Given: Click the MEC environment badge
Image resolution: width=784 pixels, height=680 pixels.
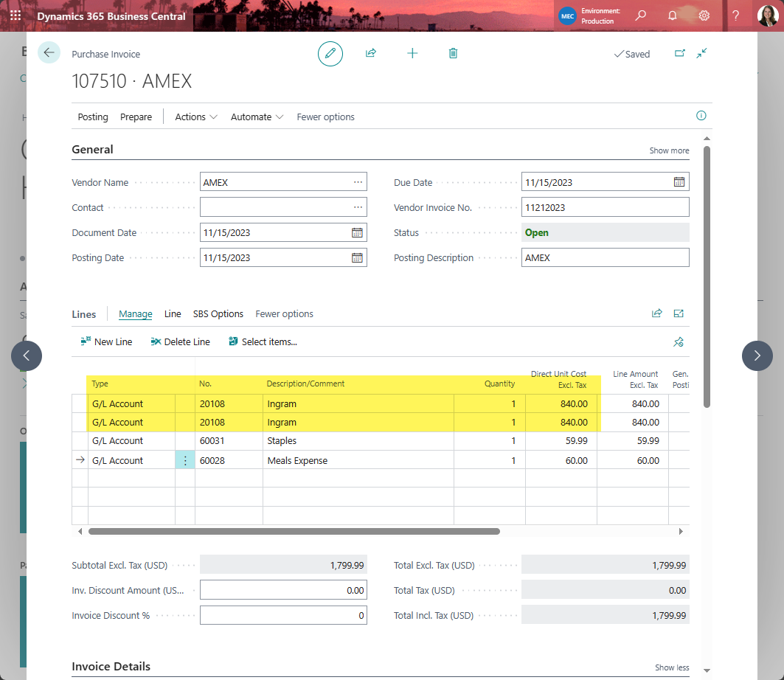Looking at the screenshot, I should coord(567,16).
